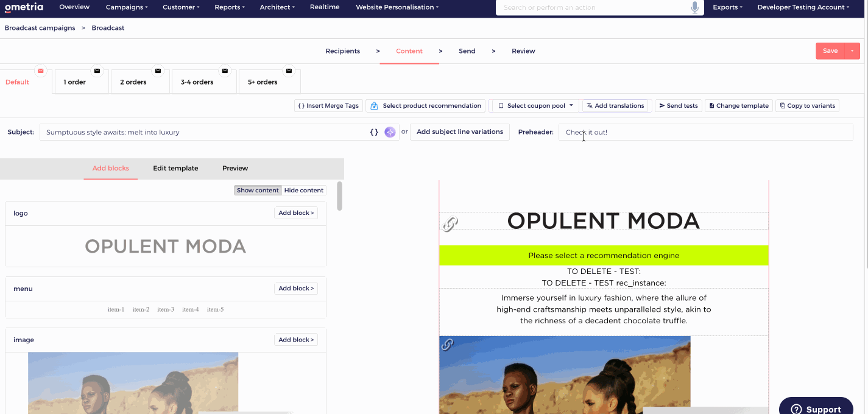Click the envelope badge on Default tab
The width and height of the screenshot is (868, 414).
[x=41, y=71]
